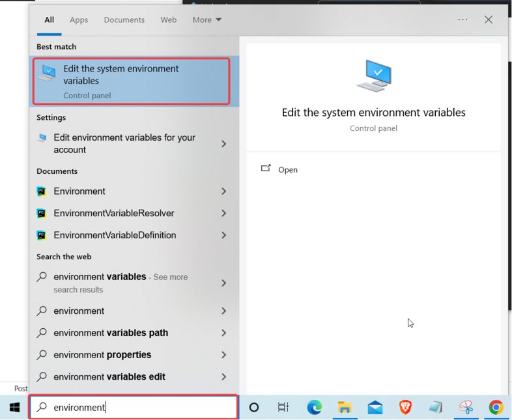
Task: Click the search box containing 'environment'
Action: click(134, 407)
